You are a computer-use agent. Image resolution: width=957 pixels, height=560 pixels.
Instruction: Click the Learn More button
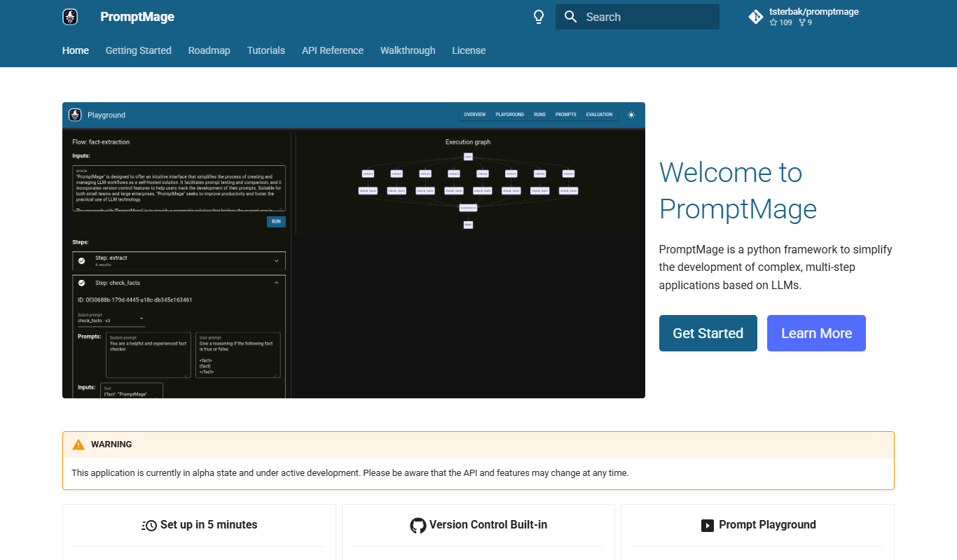coord(817,333)
